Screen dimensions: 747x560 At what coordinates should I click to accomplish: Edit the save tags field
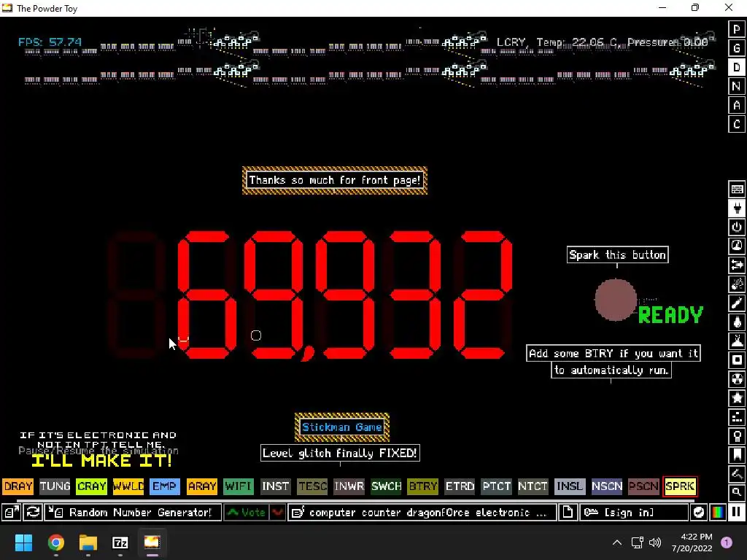pyautogui.click(x=422, y=513)
